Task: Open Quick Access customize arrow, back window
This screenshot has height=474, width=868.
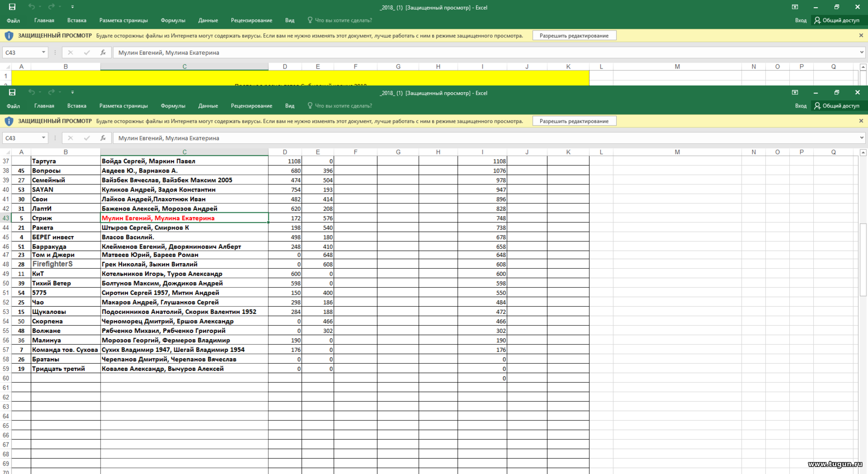Action: click(x=72, y=7)
